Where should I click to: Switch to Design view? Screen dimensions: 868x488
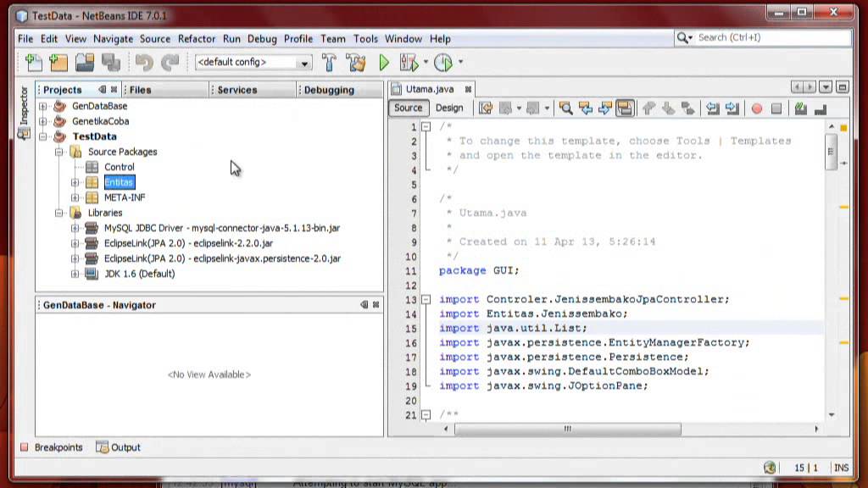tap(449, 108)
